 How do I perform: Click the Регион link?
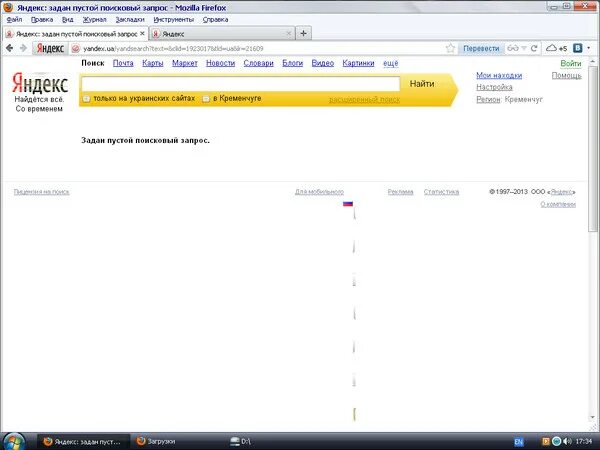click(x=488, y=99)
